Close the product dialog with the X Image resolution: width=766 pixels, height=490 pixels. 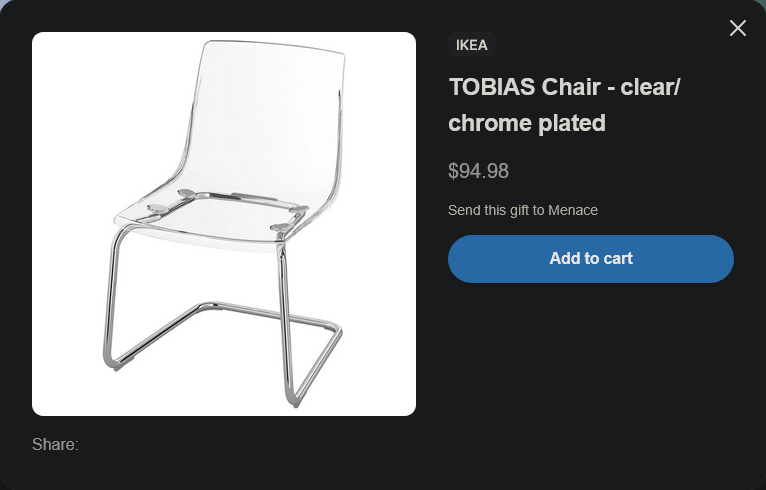[738, 28]
